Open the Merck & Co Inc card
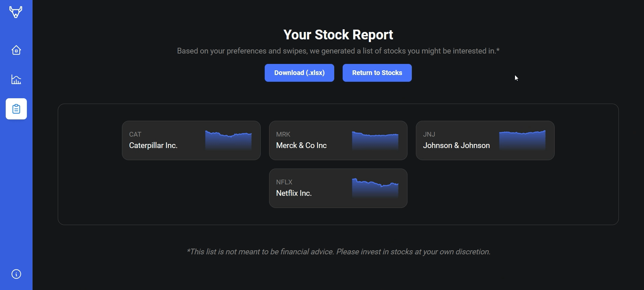Viewport: 644px width, 290px height. (x=338, y=140)
